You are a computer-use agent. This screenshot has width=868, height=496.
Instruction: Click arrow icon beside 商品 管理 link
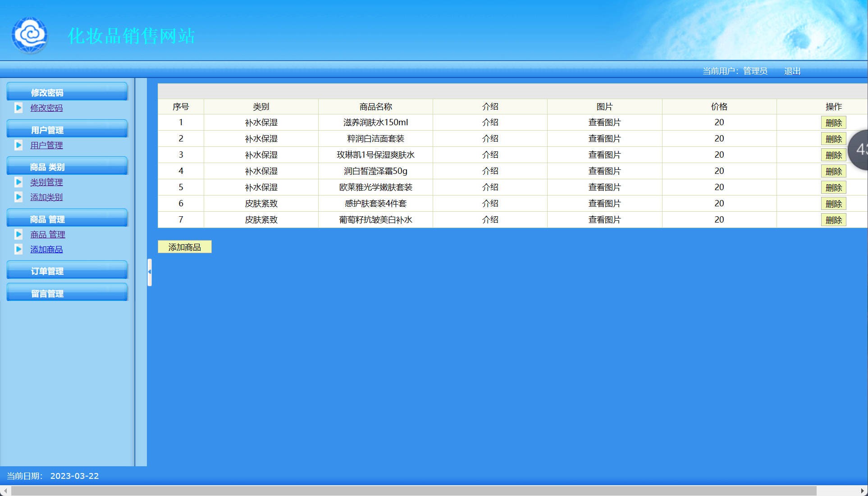(18, 234)
